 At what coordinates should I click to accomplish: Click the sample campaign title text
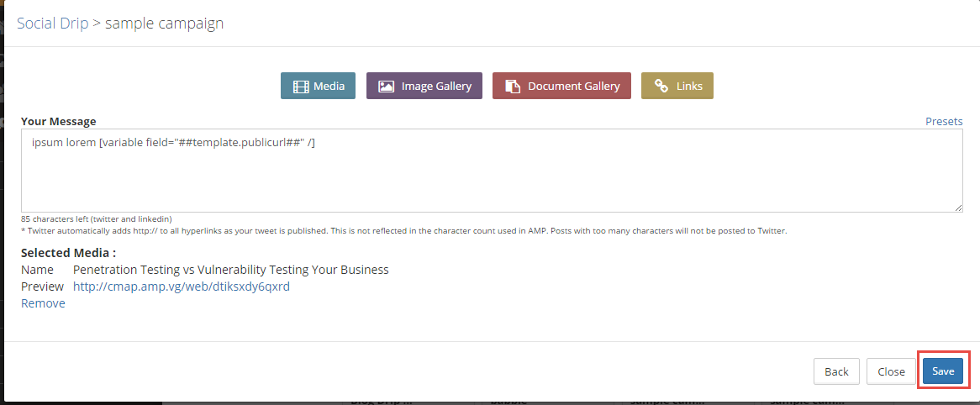pyautogui.click(x=164, y=23)
